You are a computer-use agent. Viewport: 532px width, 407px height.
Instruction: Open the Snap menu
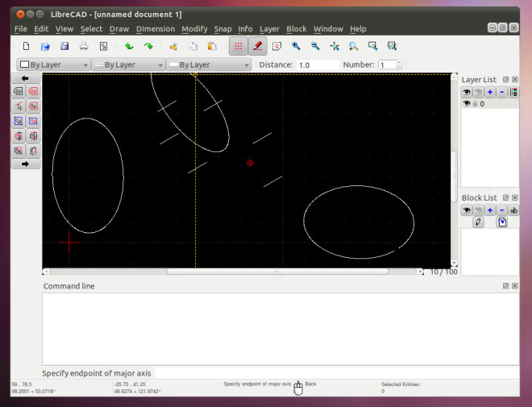[x=222, y=29]
